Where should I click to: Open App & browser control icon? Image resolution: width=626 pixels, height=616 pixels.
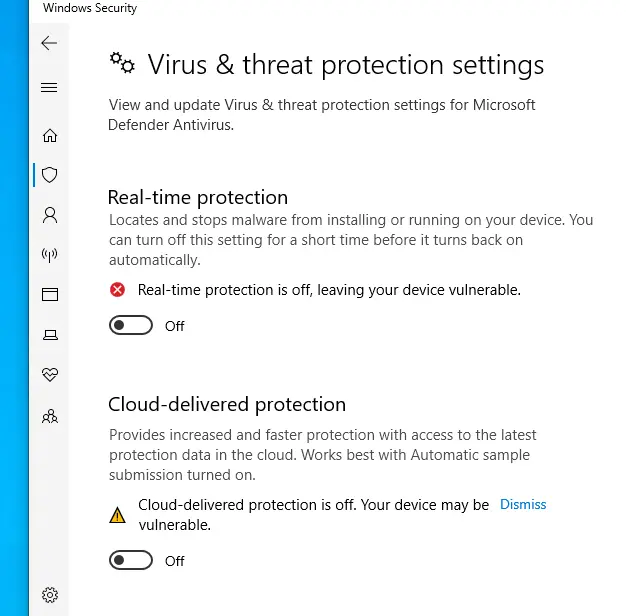(49, 295)
